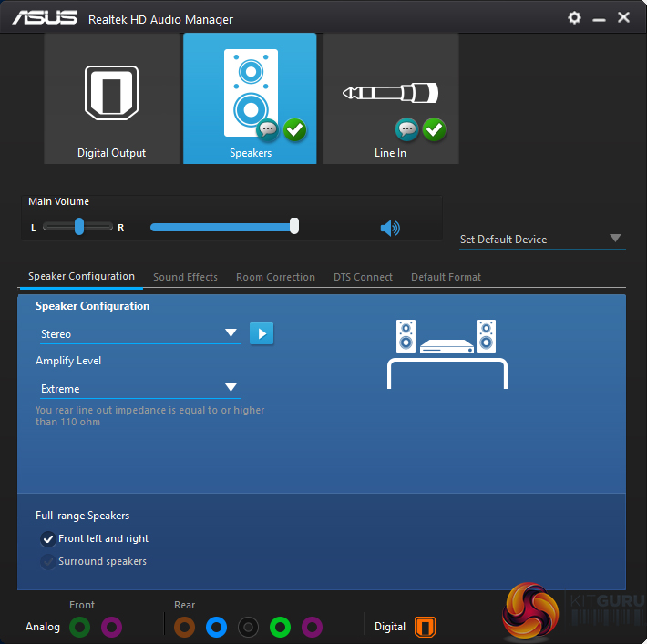Switch to the Default Format tab
The width and height of the screenshot is (647, 644).
click(446, 277)
